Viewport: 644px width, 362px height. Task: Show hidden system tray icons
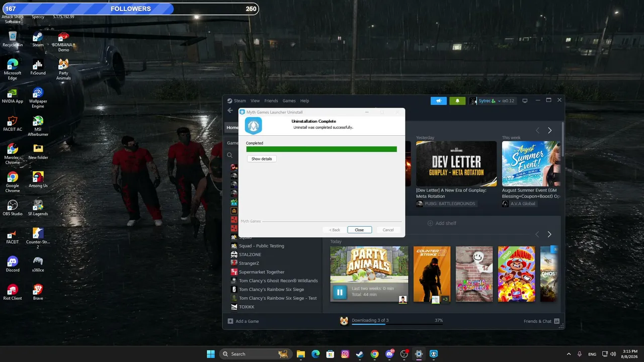569,354
